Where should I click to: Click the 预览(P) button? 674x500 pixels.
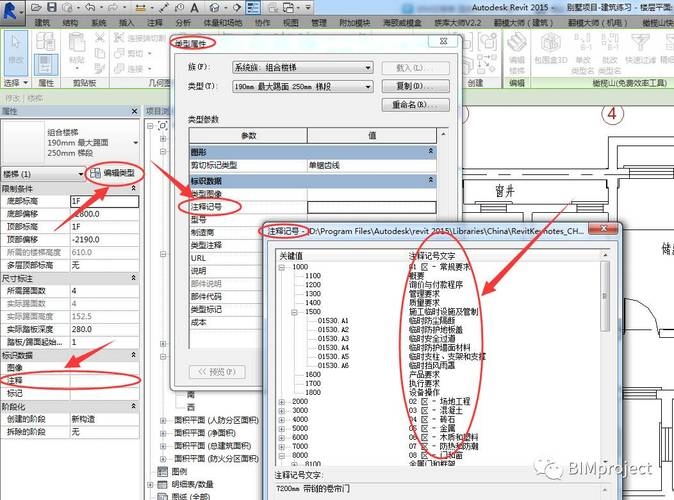(x=217, y=371)
